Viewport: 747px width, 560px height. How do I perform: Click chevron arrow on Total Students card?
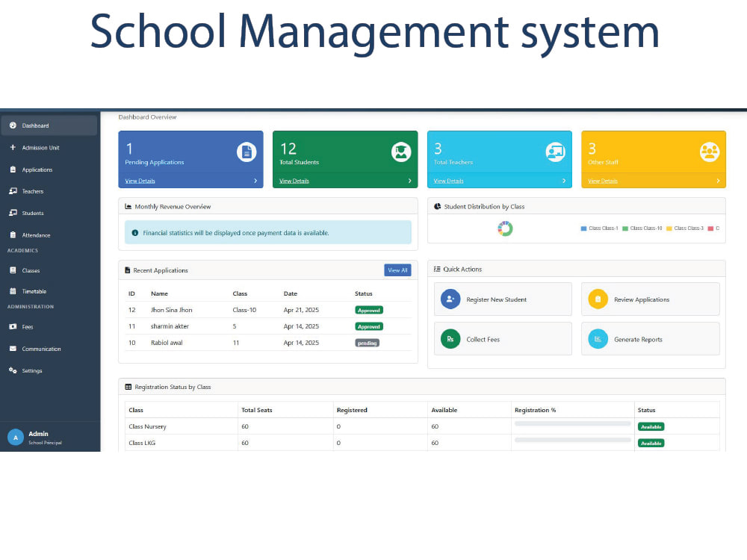(x=409, y=181)
